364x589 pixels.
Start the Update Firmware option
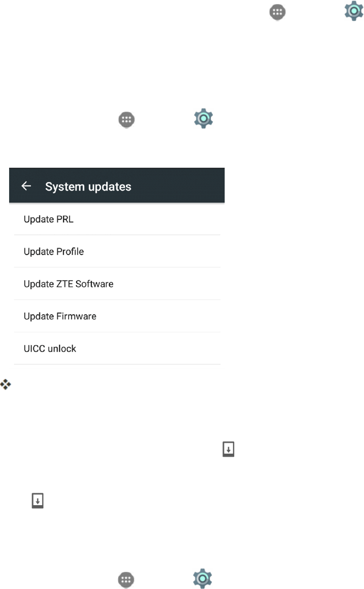117,316
